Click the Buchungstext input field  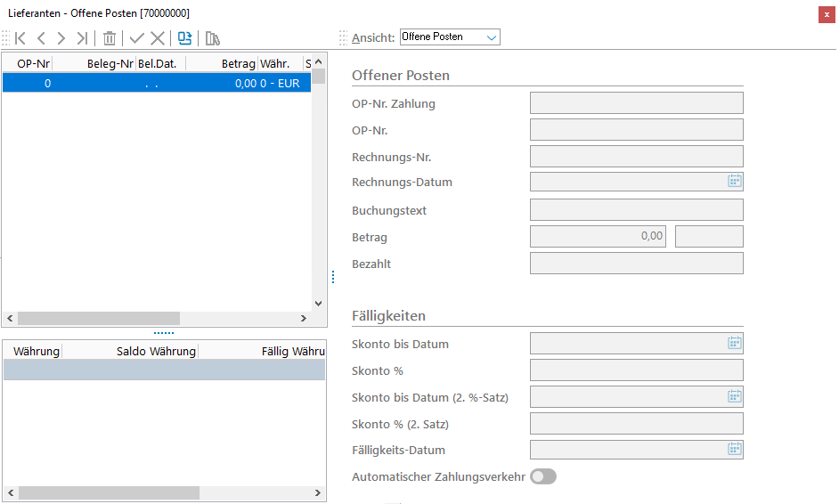(636, 210)
